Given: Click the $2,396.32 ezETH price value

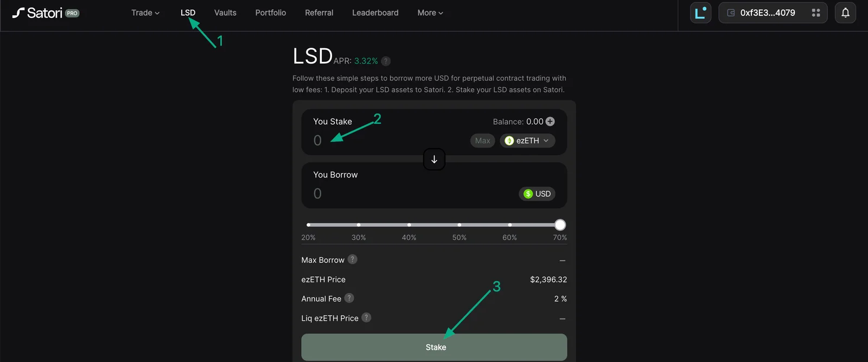Looking at the screenshot, I should (x=548, y=280).
